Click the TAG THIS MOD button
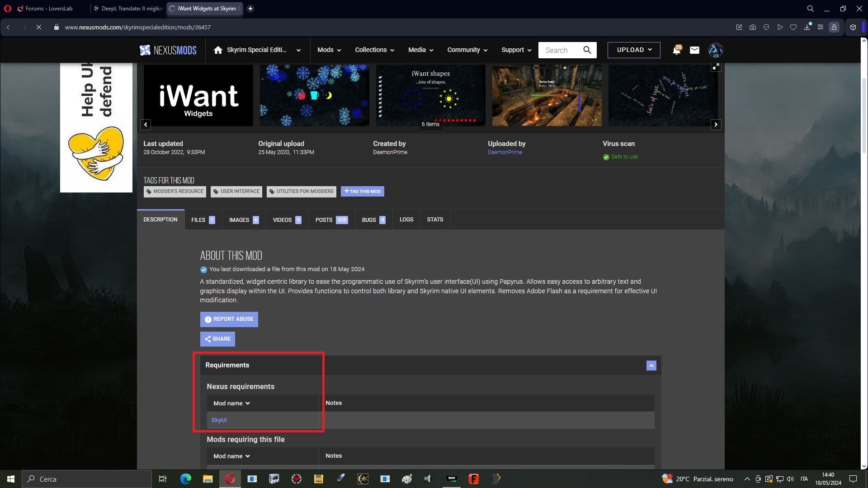This screenshot has width=868, height=488. pos(363,192)
